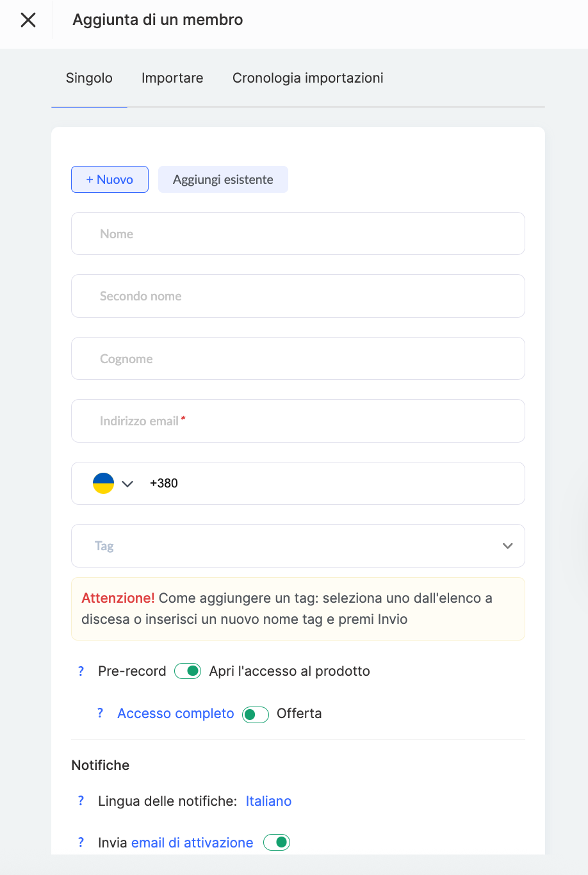Click help icon beside Accesso completo
This screenshot has height=875, width=588.
tap(100, 713)
